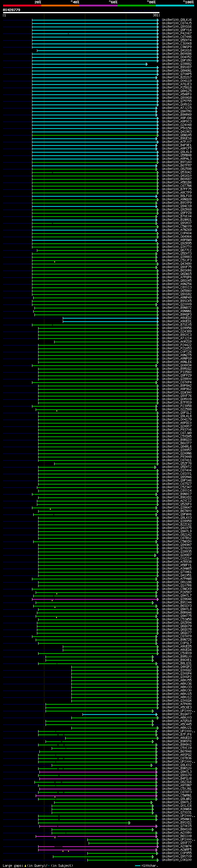197x868 pixels.
Task: Click hit label UniRef100_B9T160
Action: [x=177, y=162]
